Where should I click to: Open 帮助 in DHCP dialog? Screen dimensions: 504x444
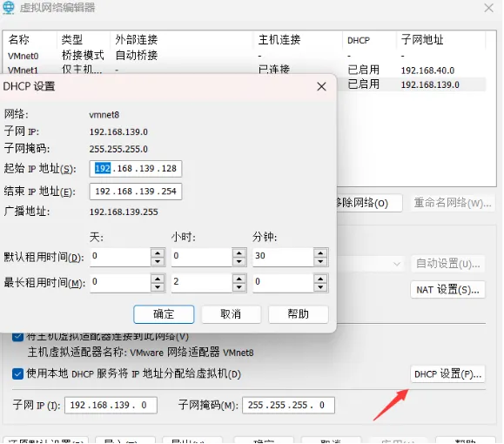[299, 314]
